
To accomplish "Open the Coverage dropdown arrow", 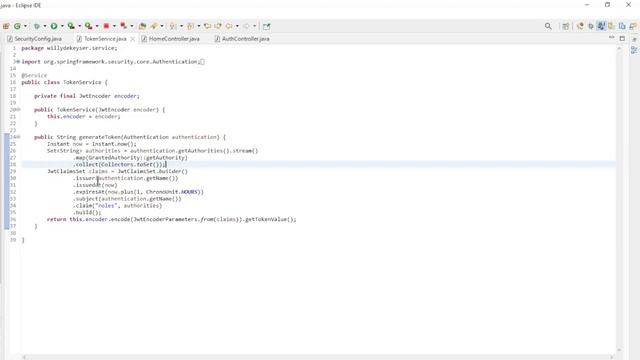I will tap(80, 26).
